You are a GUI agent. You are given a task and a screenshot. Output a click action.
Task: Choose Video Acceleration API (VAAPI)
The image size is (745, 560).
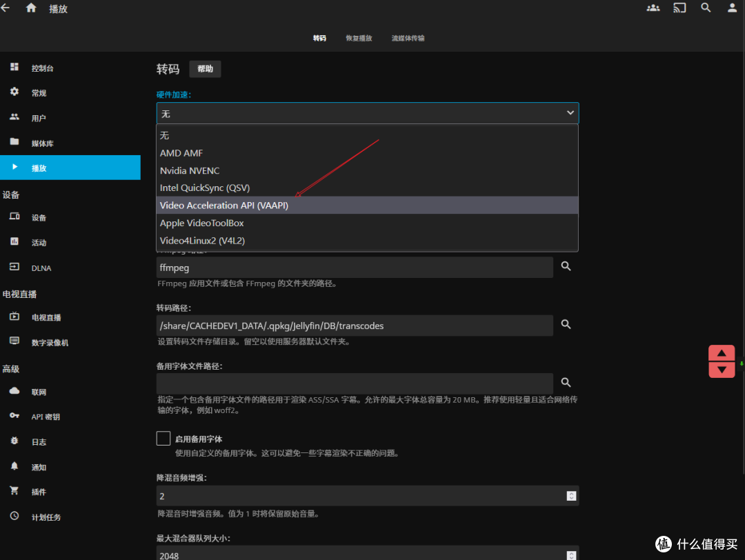coord(367,206)
